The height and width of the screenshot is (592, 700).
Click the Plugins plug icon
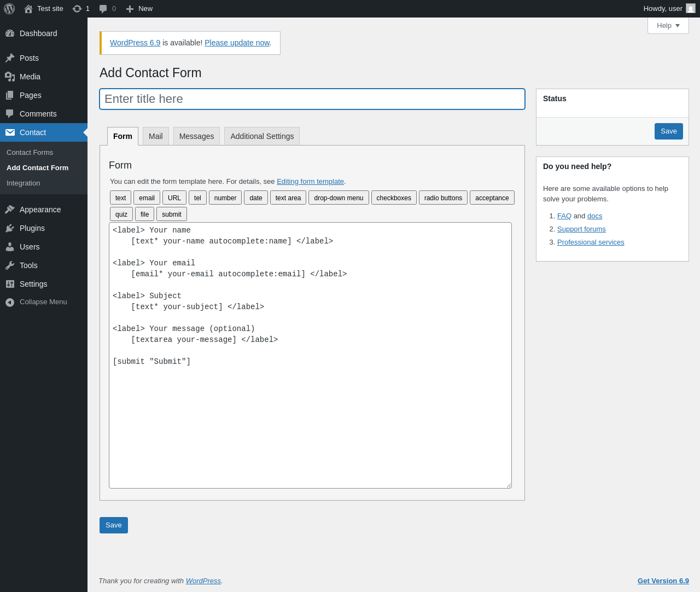[10, 228]
